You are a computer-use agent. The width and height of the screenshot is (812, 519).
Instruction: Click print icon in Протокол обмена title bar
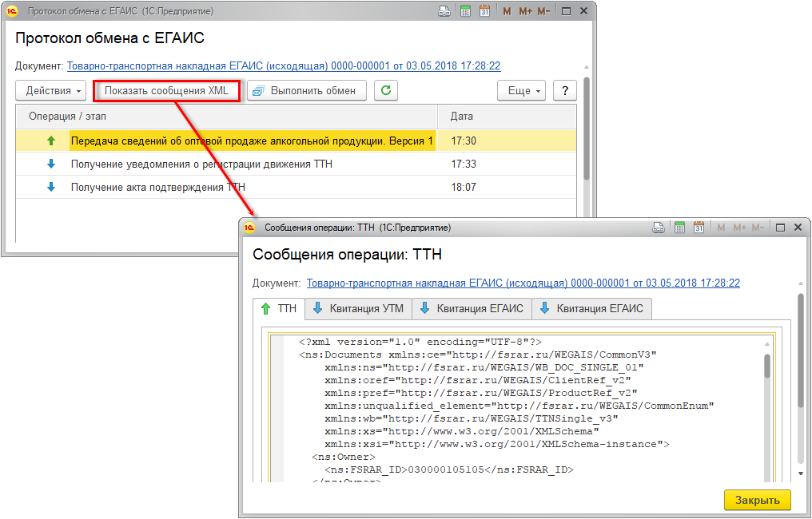[444, 11]
